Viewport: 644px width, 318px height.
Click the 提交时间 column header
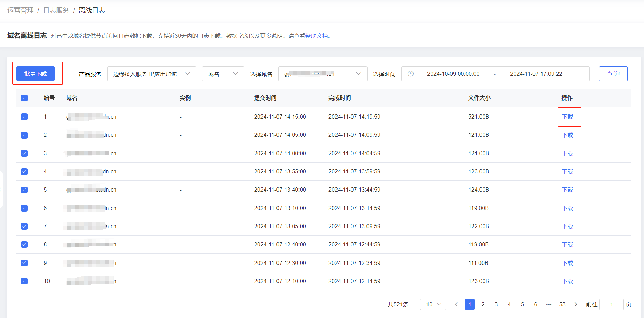[265, 98]
